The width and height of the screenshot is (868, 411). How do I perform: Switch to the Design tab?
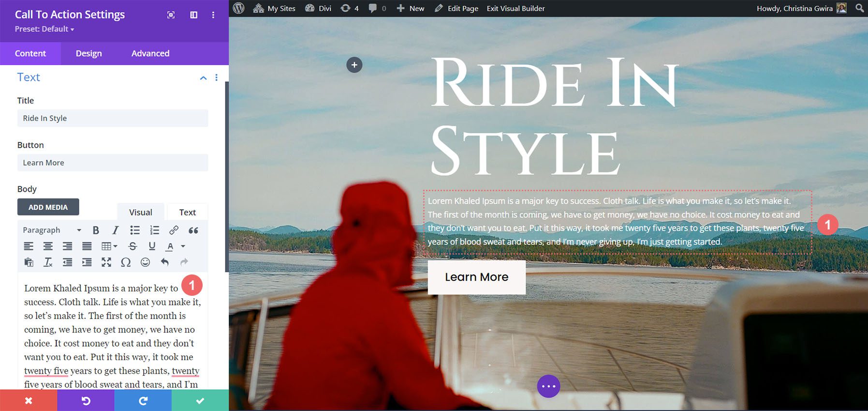tap(88, 53)
